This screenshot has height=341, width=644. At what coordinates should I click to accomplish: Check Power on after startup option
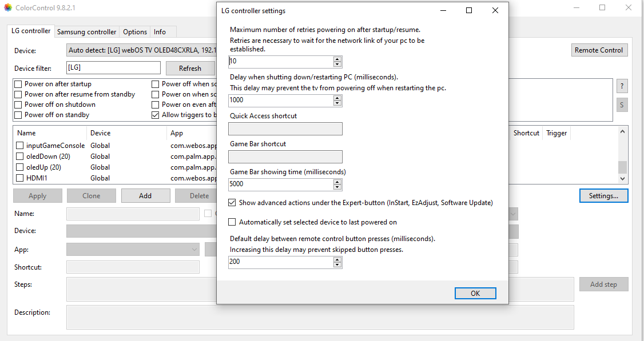19,84
